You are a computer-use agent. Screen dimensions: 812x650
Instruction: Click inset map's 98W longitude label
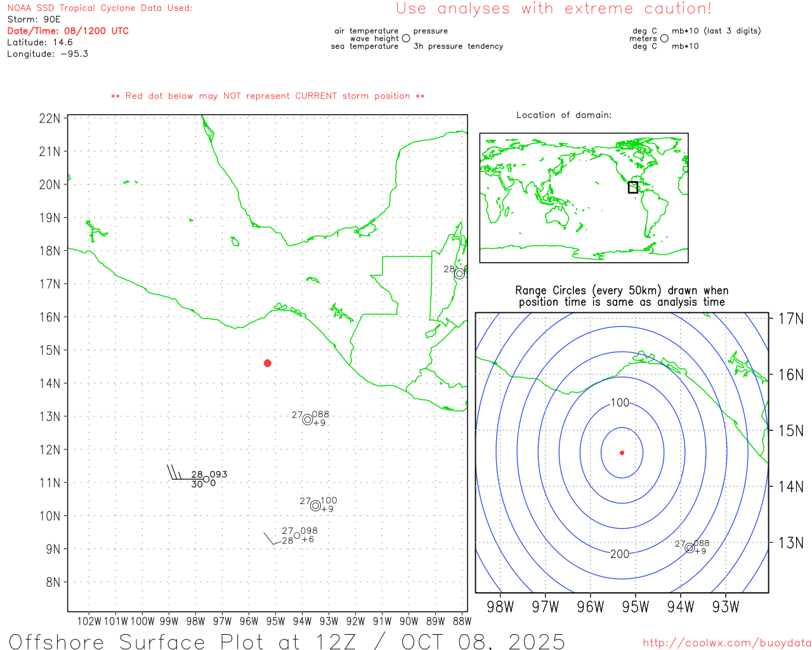click(500, 607)
